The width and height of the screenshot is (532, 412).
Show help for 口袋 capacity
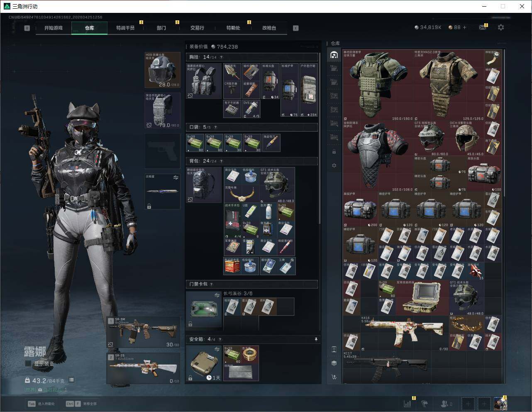[x=215, y=127]
